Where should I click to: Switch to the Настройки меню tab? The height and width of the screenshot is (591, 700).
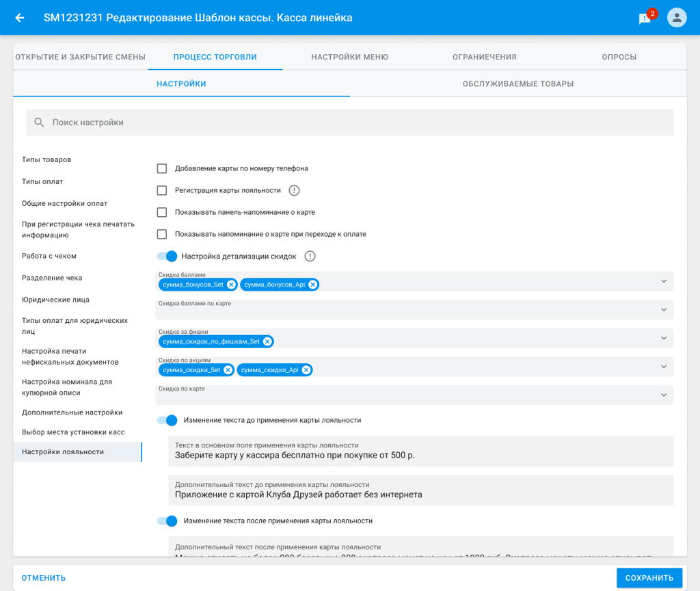(349, 57)
